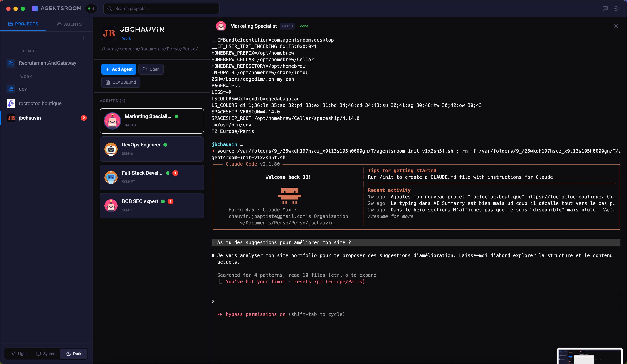Click the AGENTSROOM logo icon
Image resolution: width=627 pixels, height=364 pixels.
coord(35,8)
